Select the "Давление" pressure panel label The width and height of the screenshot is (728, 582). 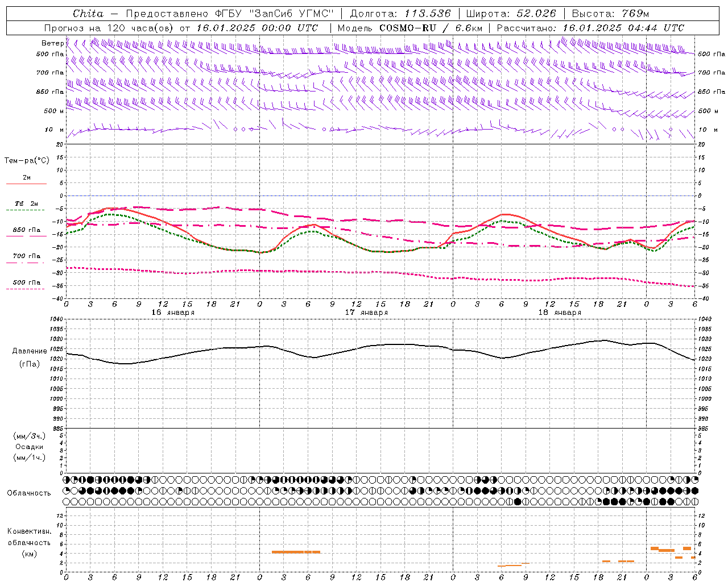click(x=30, y=351)
